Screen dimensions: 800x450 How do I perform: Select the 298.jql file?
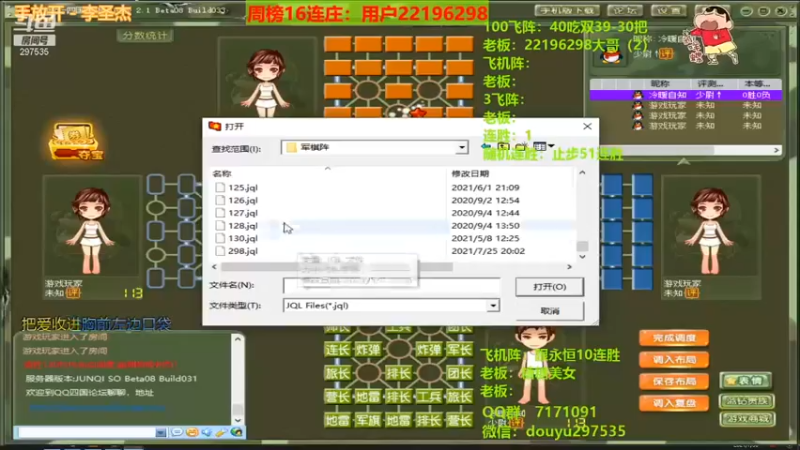coord(243,251)
